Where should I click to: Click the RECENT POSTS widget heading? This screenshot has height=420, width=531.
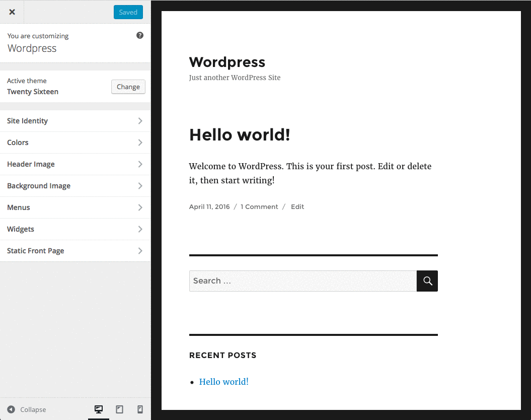222,356
